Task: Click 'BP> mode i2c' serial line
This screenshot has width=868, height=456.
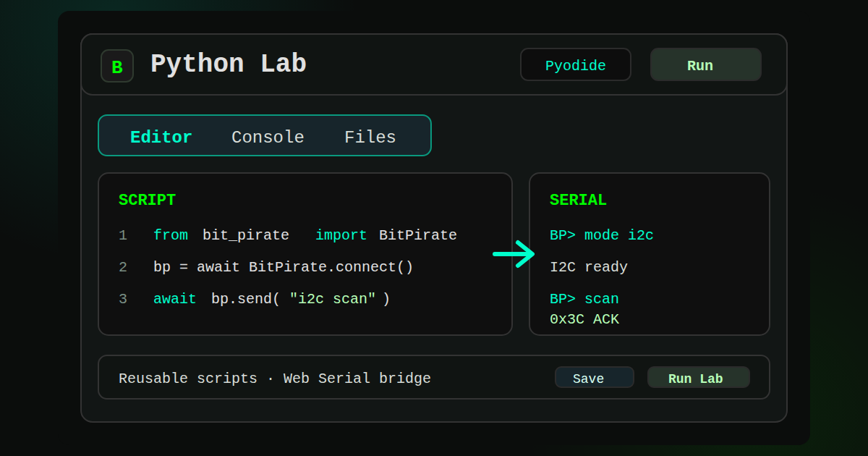Action: [602, 235]
